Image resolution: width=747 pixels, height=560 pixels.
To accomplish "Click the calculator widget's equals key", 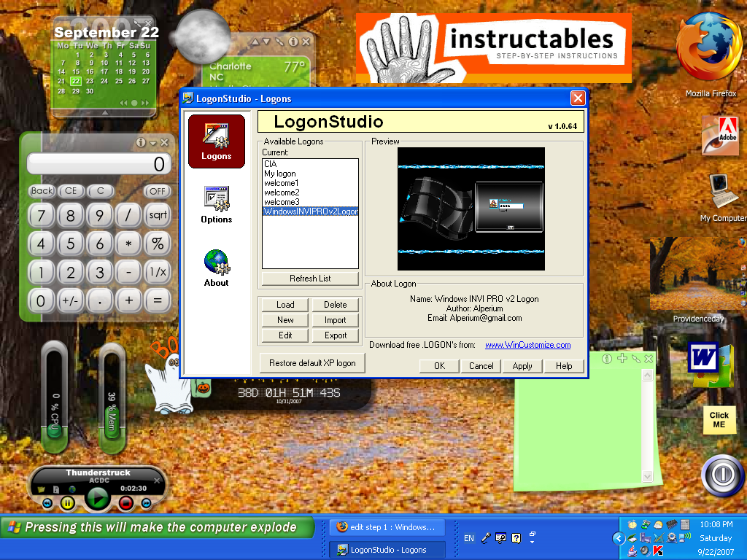I will click(x=158, y=300).
